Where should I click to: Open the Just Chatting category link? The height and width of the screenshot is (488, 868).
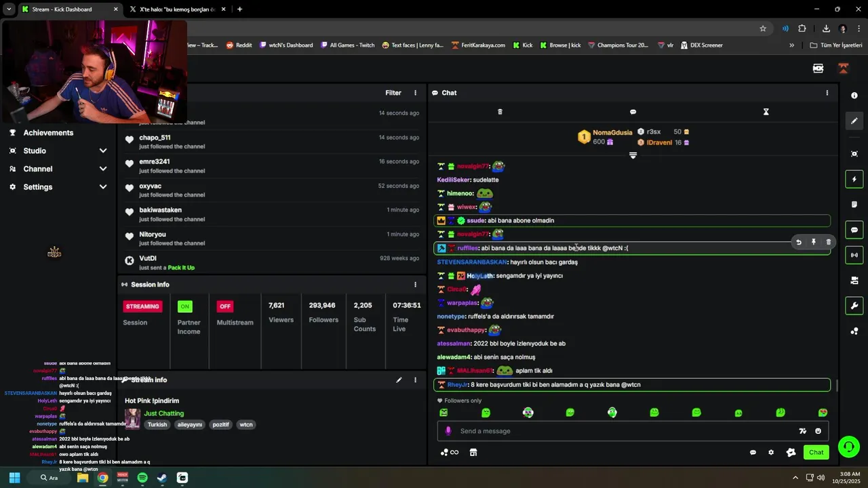click(x=163, y=413)
